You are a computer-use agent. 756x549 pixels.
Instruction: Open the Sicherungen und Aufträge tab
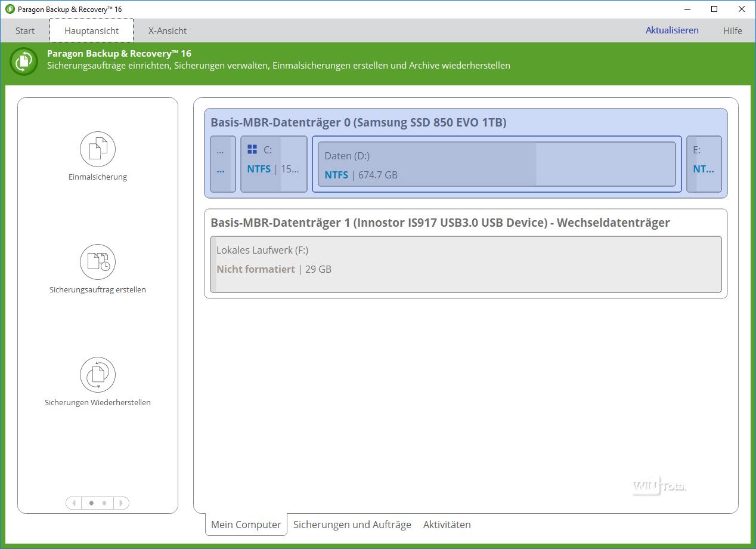(x=352, y=525)
